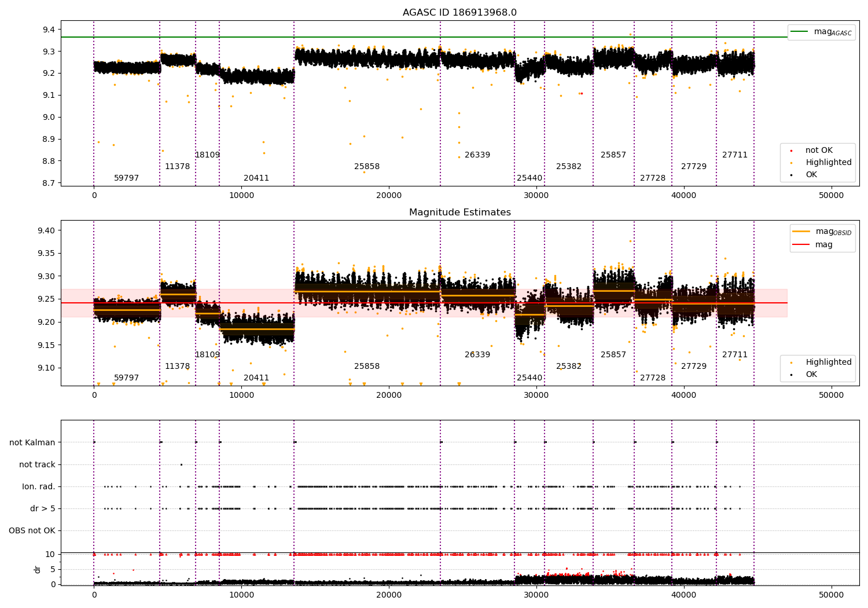Click OBSID label 59797 in the top plot

pyautogui.click(x=126, y=178)
